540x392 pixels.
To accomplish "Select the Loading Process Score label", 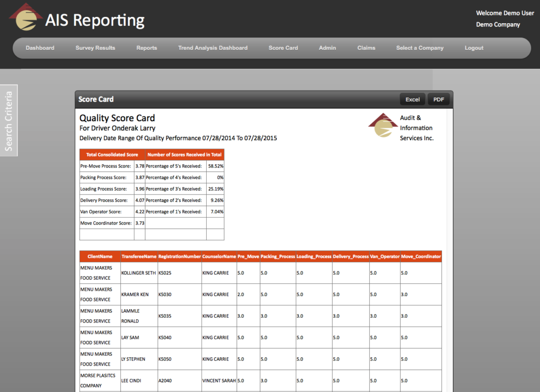I will pyautogui.click(x=104, y=189).
